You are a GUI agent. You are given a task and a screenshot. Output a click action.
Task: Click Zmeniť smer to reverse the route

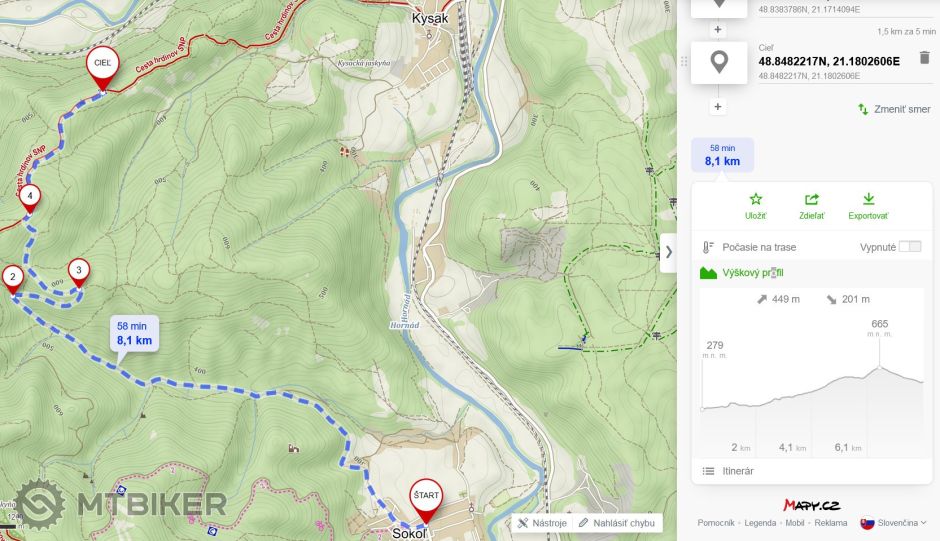tap(894, 109)
